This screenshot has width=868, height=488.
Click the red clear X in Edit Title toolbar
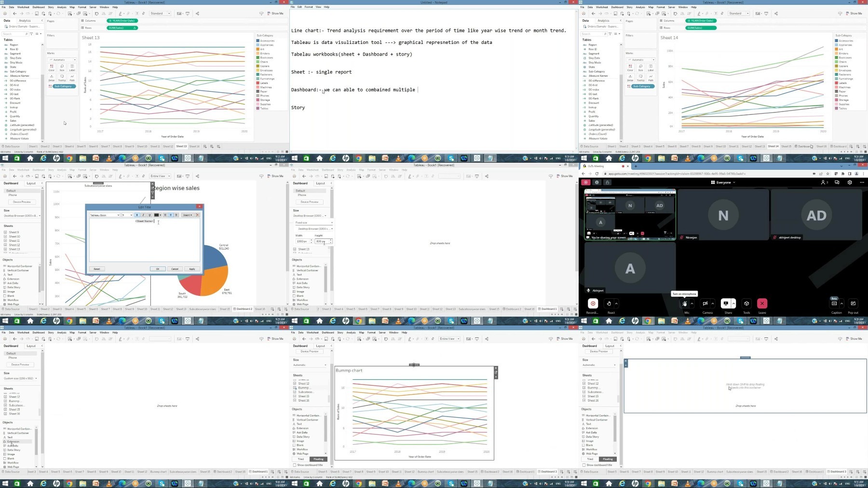coord(197,215)
